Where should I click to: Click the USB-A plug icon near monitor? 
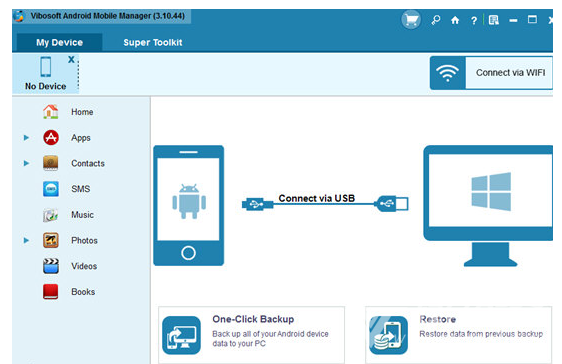tap(391, 203)
